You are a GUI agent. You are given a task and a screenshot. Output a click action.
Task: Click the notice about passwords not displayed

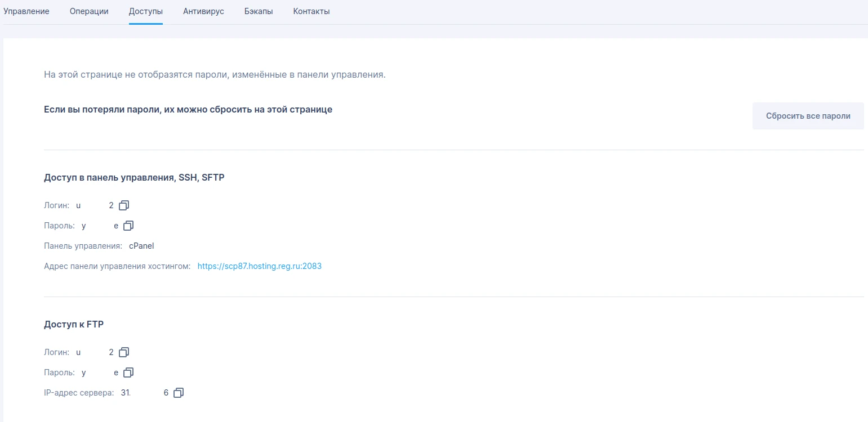(215, 75)
